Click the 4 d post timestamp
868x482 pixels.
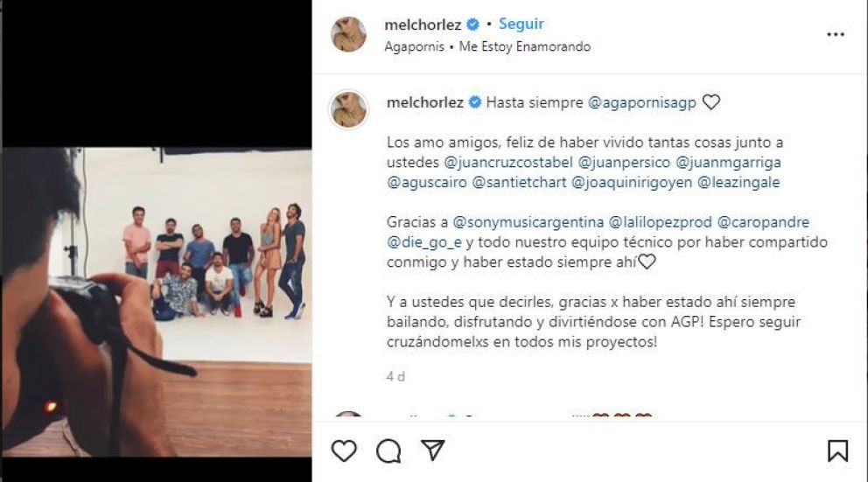(395, 376)
